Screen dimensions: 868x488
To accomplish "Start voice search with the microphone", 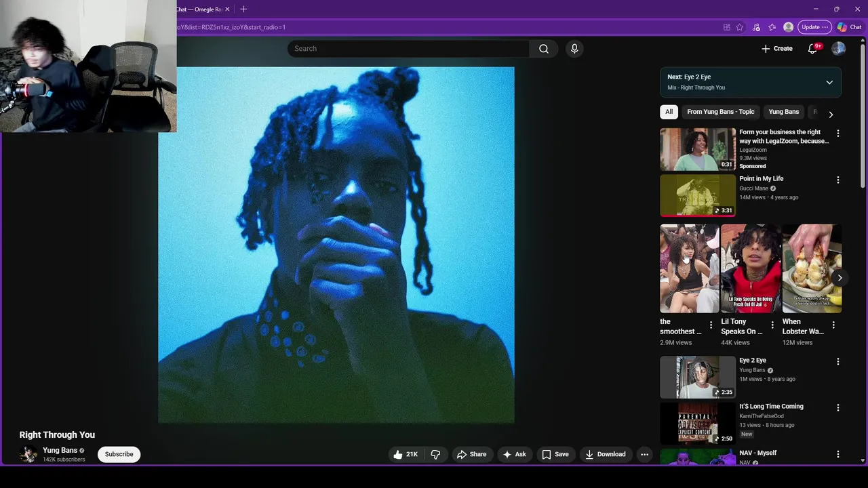I will tap(574, 49).
